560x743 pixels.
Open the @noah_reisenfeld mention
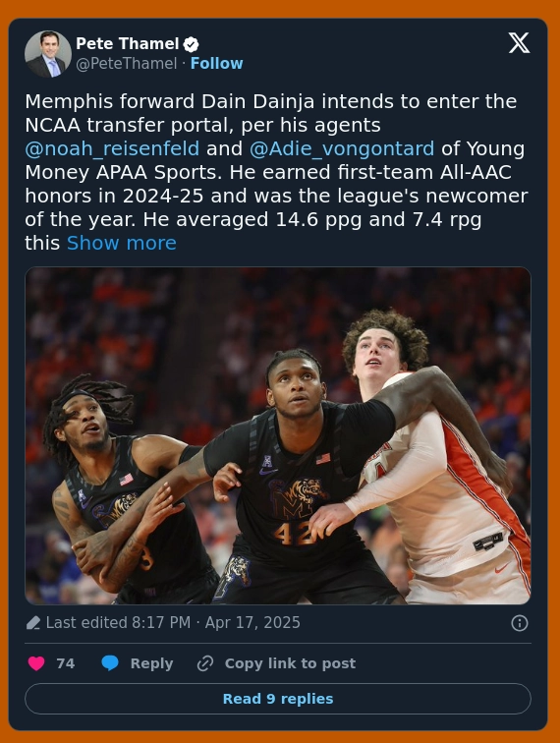click(112, 148)
